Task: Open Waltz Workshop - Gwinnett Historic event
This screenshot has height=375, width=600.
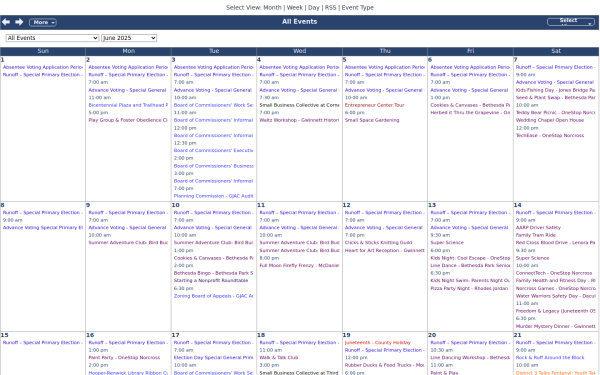Action: click(299, 120)
